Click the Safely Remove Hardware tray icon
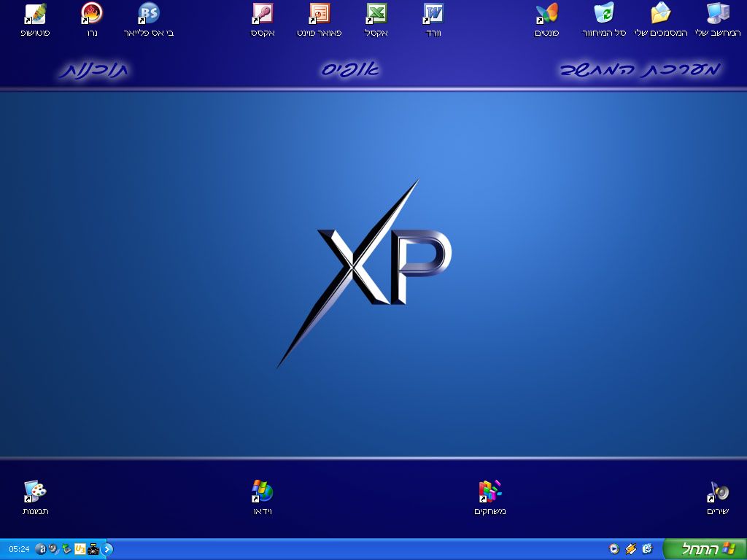This screenshot has width=747, height=560. pyautogui.click(x=66, y=549)
